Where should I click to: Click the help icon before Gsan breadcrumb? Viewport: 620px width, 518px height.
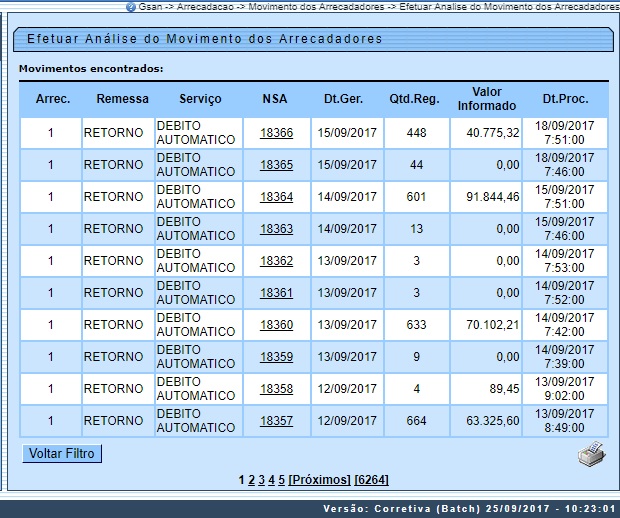pos(131,6)
